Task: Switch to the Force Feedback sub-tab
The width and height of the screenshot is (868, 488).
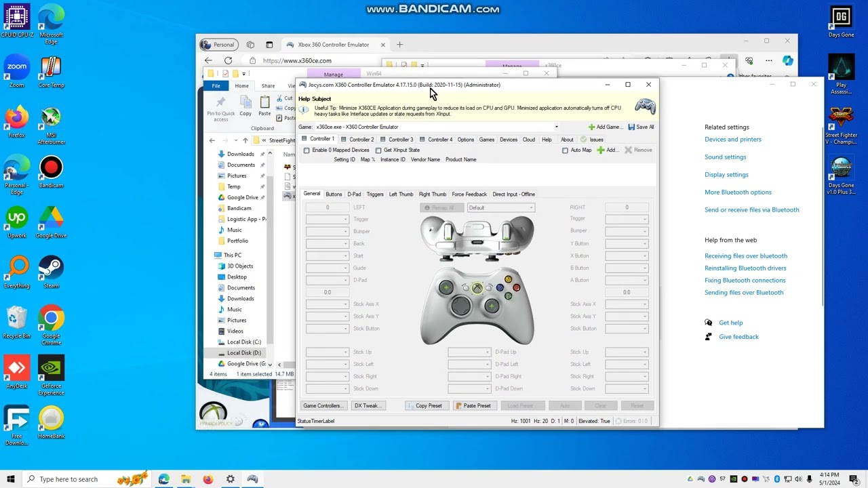Action: pos(469,195)
